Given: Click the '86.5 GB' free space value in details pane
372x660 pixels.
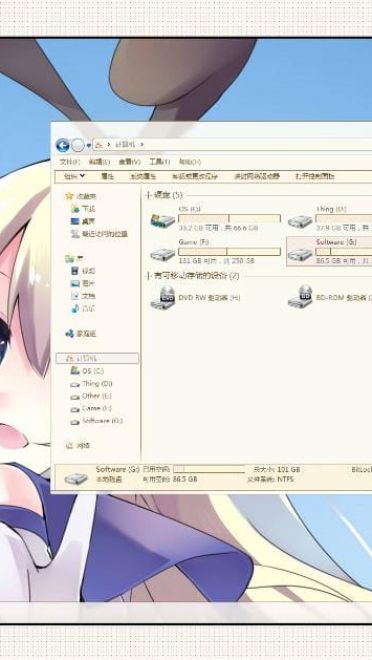Looking at the screenshot, I should (x=185, y=479).
